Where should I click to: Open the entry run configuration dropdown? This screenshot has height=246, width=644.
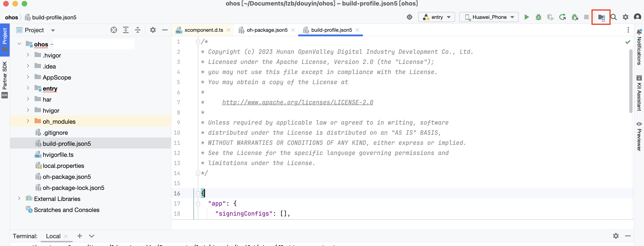pos(436,17)
